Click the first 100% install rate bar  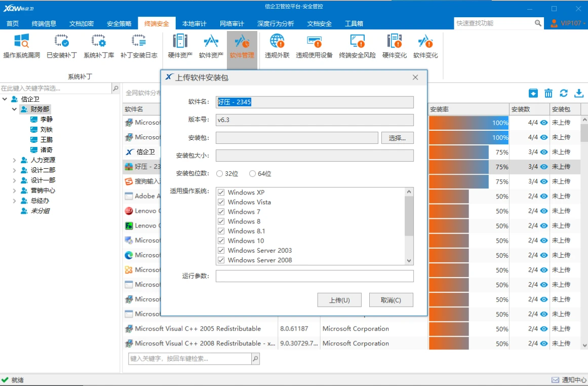468,123
